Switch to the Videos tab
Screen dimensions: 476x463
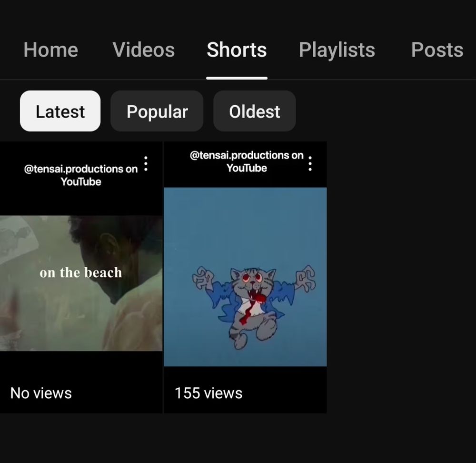[x=144, y=50]
